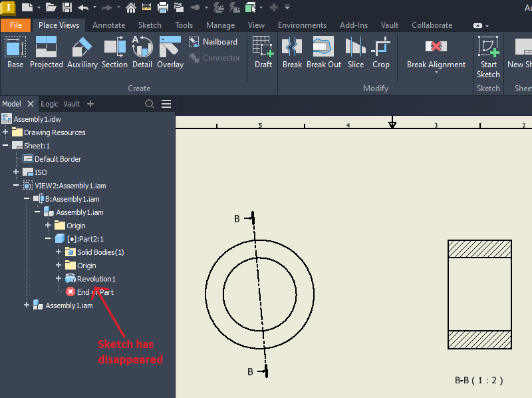Collapse the B:Assembly1.iam node
This screenshot has width=532, height=398.
coord(27,198)
